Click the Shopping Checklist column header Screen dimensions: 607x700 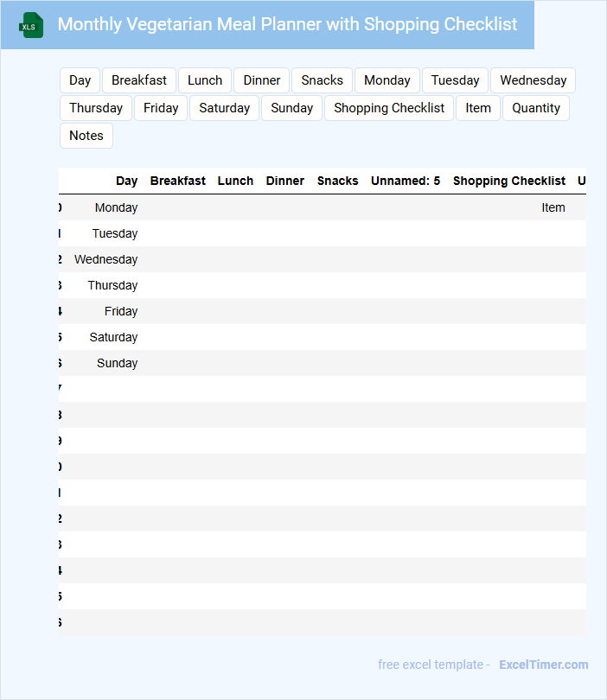tap(509, 181)
